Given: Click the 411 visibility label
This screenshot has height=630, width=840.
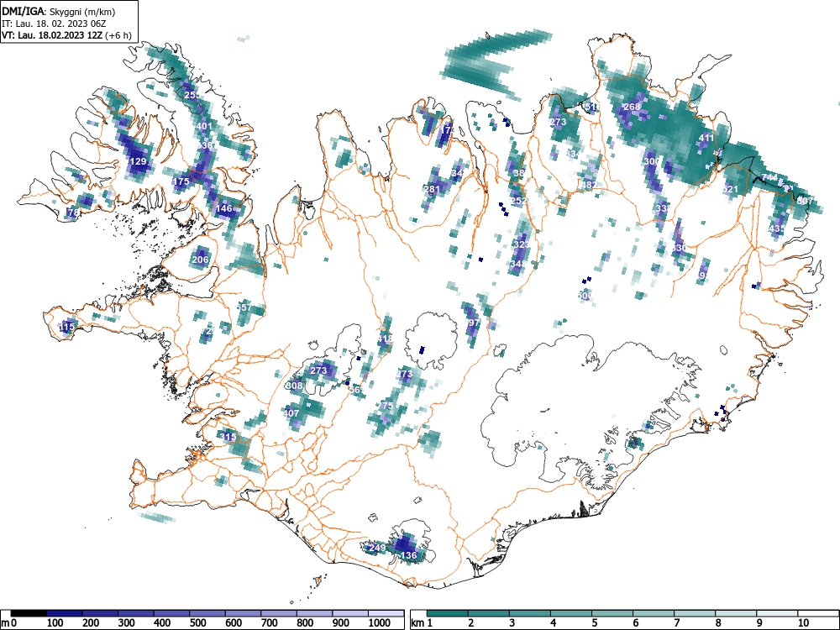Looking at the screenshot, I should tap(706, 138).
